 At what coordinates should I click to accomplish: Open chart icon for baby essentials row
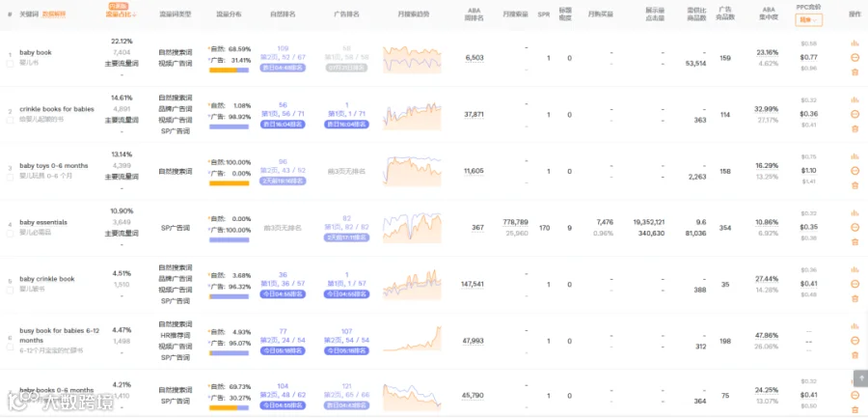coord(854,213)
